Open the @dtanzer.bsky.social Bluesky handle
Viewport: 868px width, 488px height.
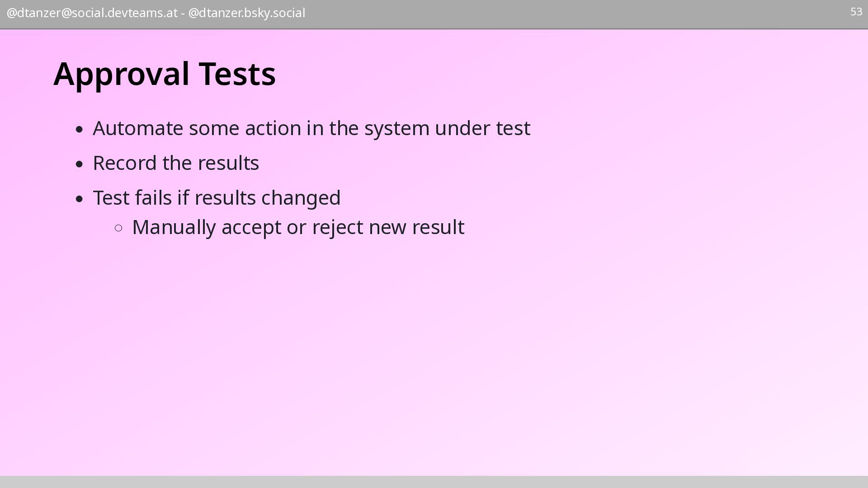(246, 13)
